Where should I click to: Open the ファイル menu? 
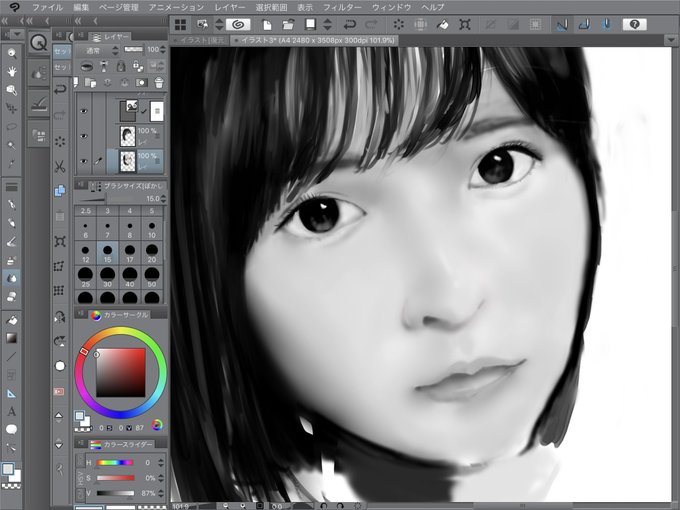pos(48,7)
